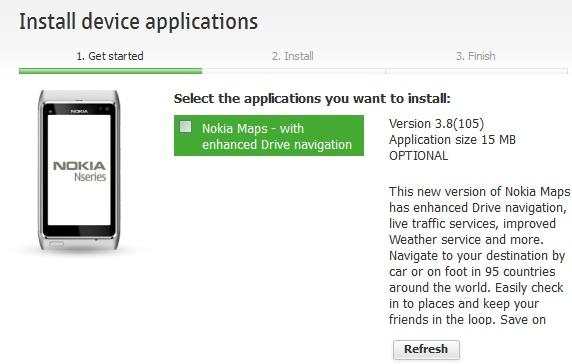Click the 'Install device applications' heading
The image size is (572, 364).
(x=139, y=22)
